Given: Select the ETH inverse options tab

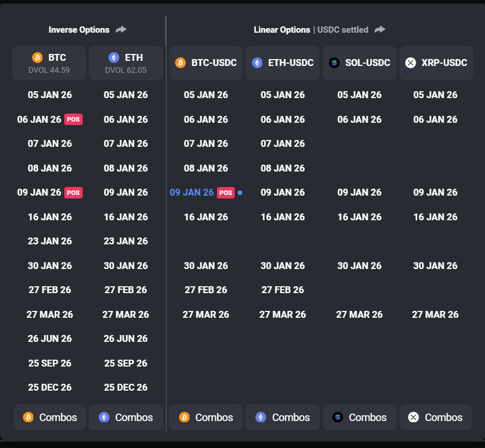Looking at the screenshot, I should 126,63.
